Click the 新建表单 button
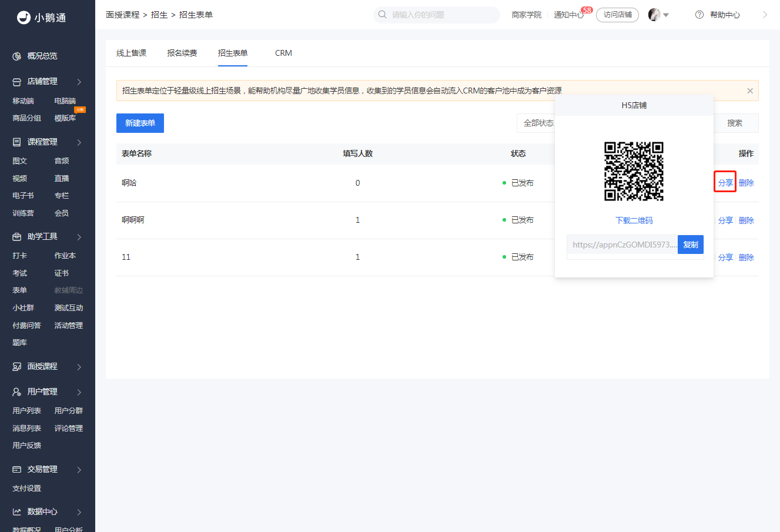This screenshot has width=780, height=532. 140,123
